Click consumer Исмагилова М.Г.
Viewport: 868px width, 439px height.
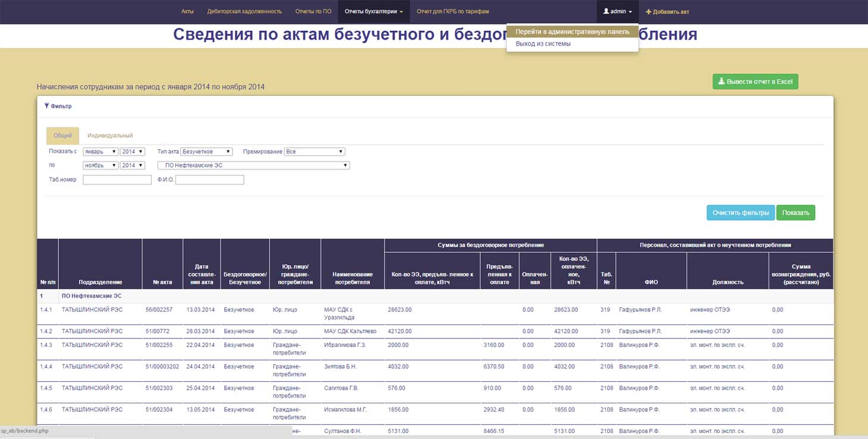[x=345, y=409]
